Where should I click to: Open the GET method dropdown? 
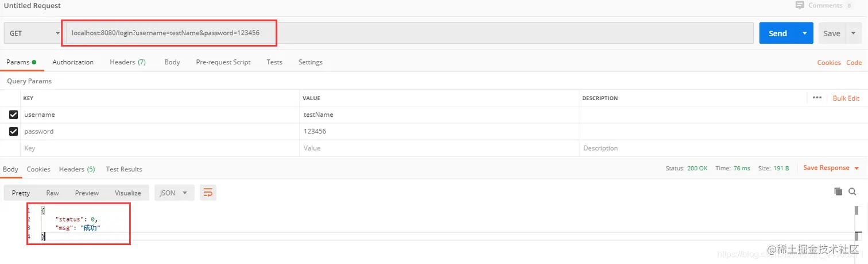[34, 33]
